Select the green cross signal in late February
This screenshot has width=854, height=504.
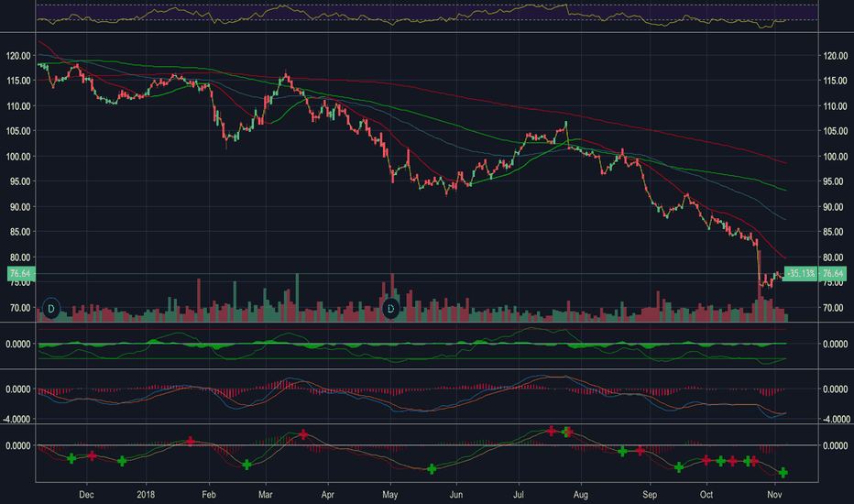click(246, 465)
